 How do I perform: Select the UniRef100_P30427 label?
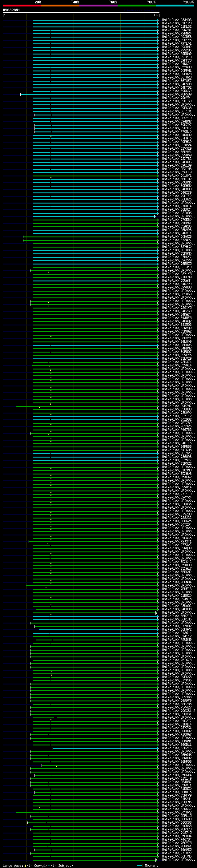tap(177, 708)
